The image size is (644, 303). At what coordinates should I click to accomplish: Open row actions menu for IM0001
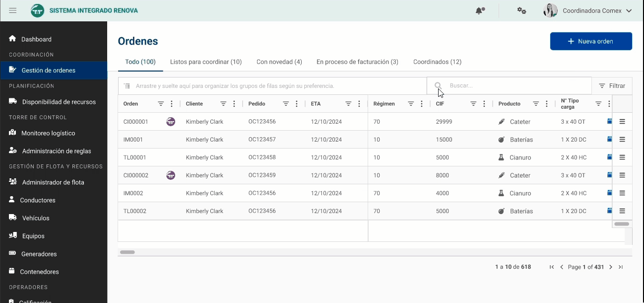[x=622, y=140]
